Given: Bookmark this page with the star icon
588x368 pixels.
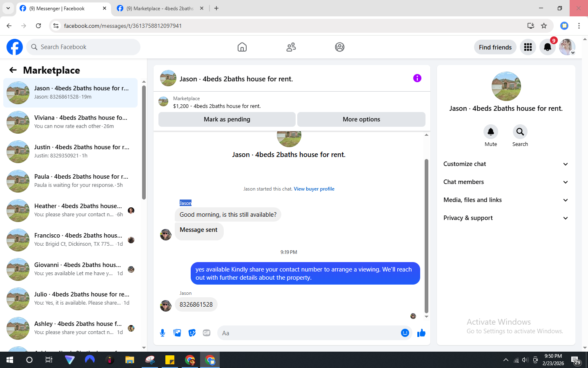Looking at the screenshot, I should point(544,26).
